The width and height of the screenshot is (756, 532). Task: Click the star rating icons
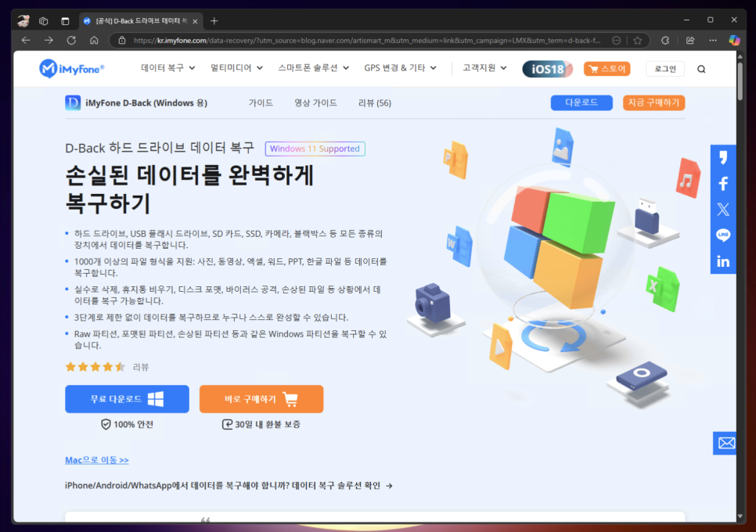(x=95, y=367)
